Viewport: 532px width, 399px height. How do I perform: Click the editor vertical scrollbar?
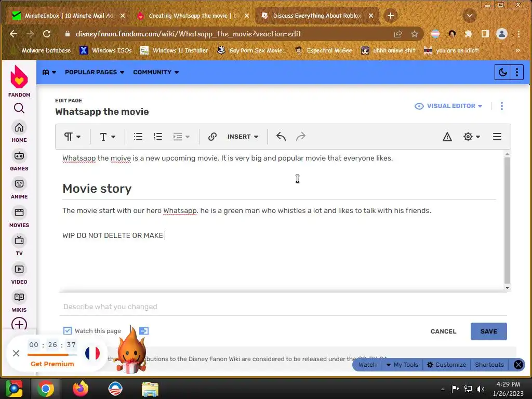[507, 220]
